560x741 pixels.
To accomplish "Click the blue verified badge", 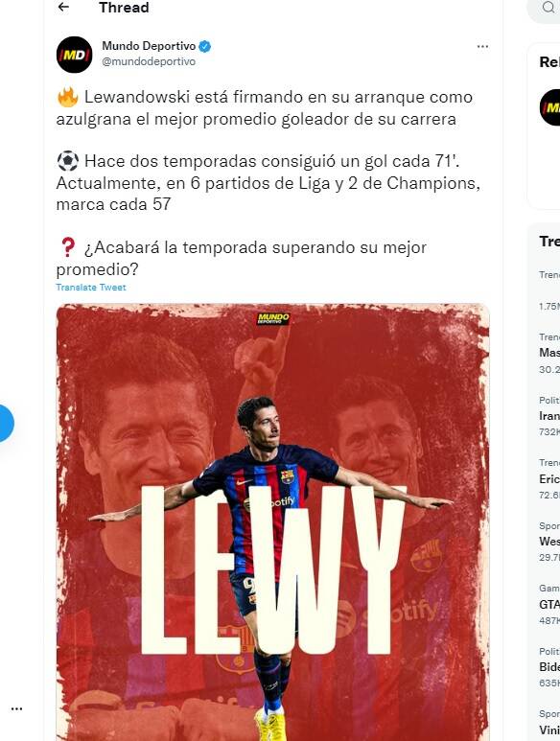I will click(x=204, y=46).
